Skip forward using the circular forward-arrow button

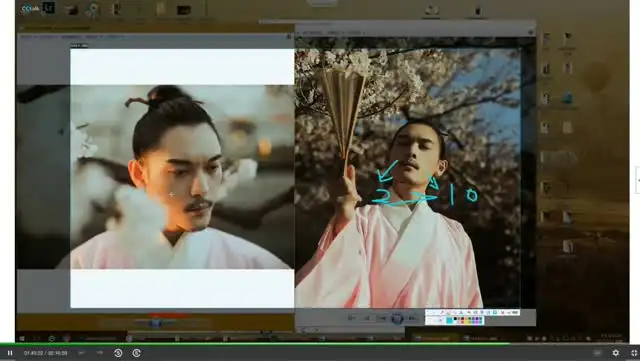[x=136, y=353]
